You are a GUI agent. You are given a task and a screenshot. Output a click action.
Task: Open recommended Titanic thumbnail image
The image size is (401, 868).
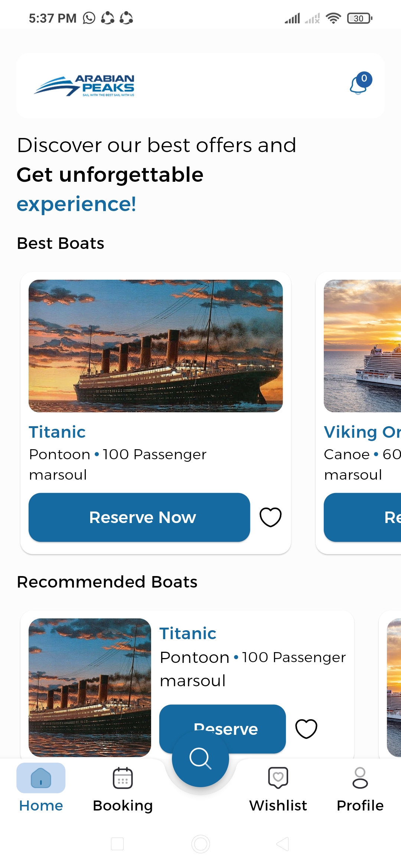pyautogui.click(x=90, y=687)
